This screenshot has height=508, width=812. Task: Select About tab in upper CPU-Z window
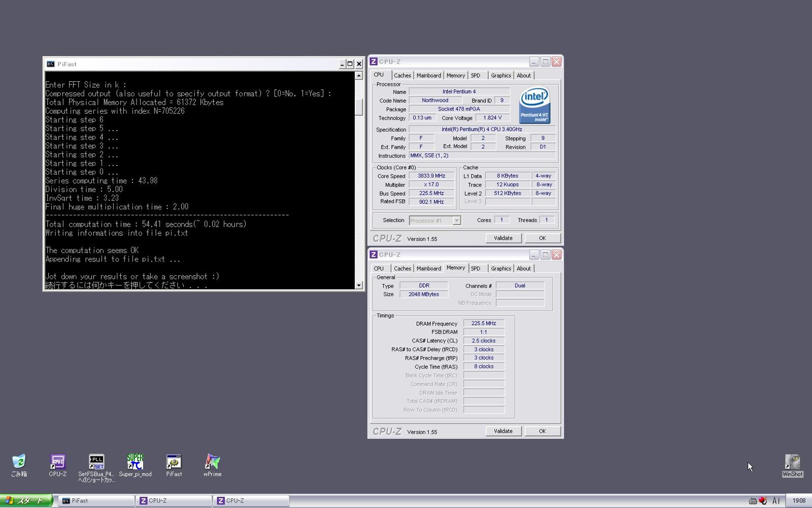pos(524,76)
